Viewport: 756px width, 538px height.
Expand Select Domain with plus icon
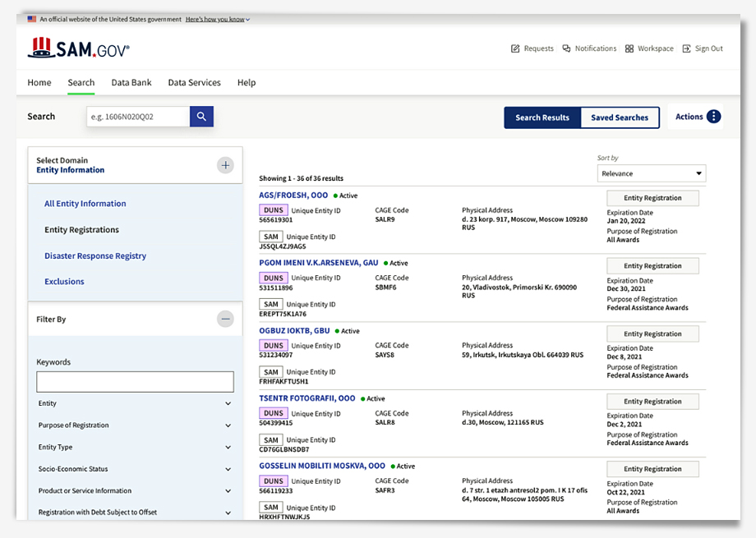(x=225, y=165)
